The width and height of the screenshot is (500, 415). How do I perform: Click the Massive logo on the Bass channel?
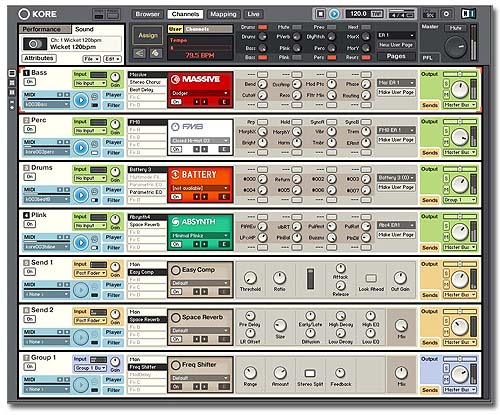coord(195,79)
